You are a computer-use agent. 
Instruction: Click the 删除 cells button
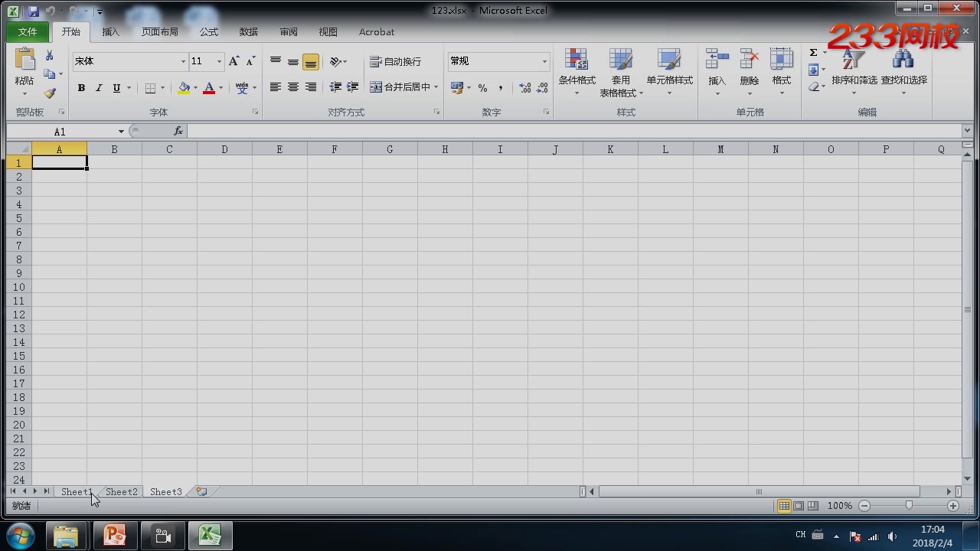749,72
